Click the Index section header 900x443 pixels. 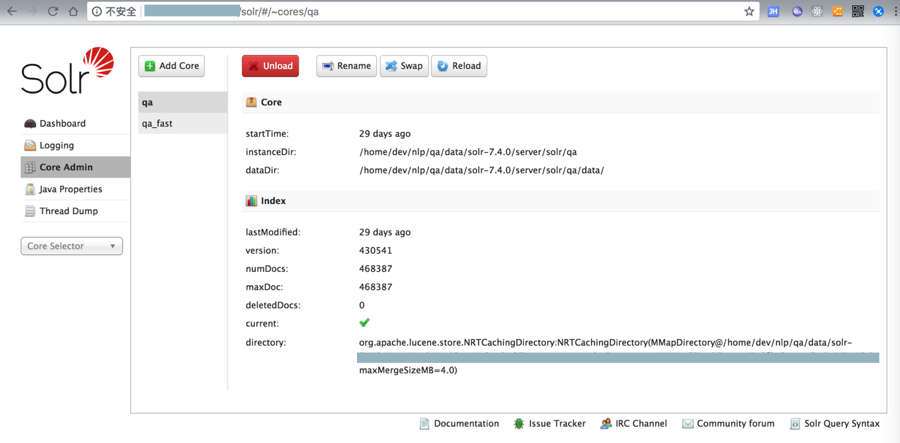(560, 201)
